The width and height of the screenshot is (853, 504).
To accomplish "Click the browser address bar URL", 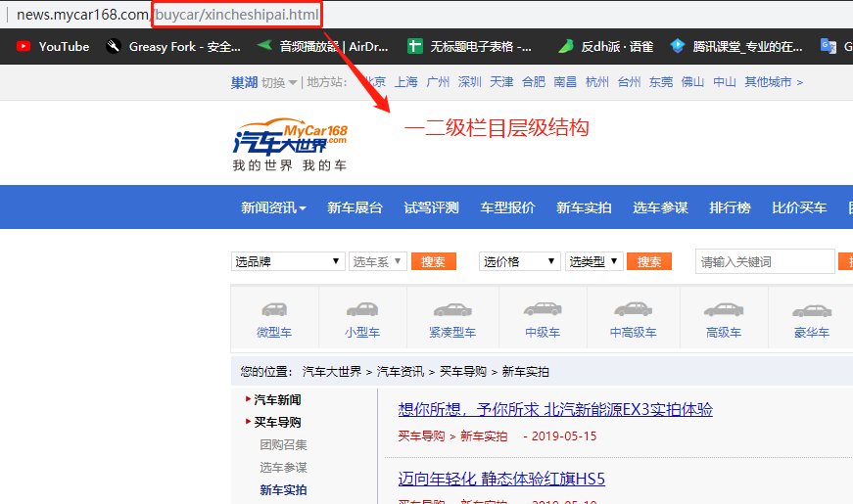I will (x=167, y=15).
